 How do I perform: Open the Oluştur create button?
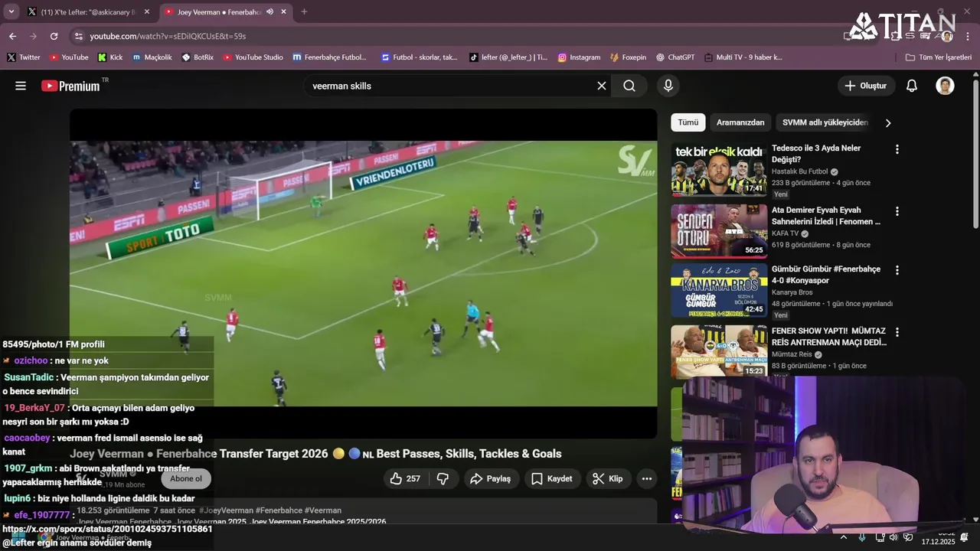click(866, 86)
